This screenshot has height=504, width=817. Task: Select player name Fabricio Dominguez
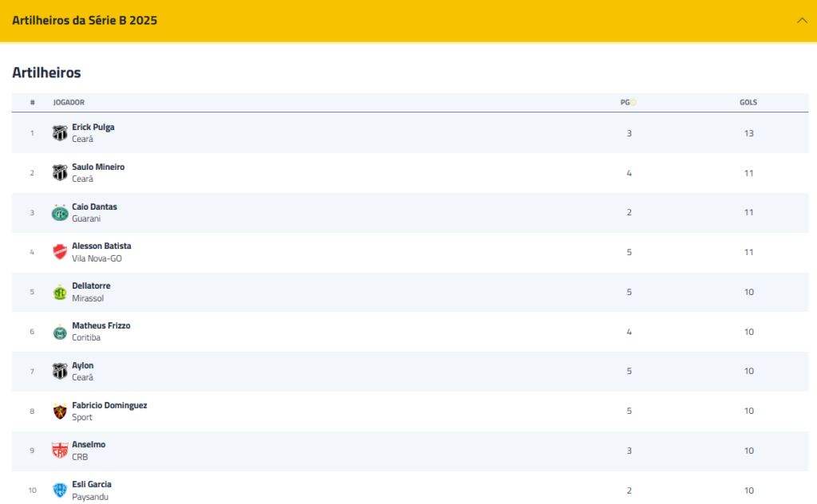pos(109,405)
